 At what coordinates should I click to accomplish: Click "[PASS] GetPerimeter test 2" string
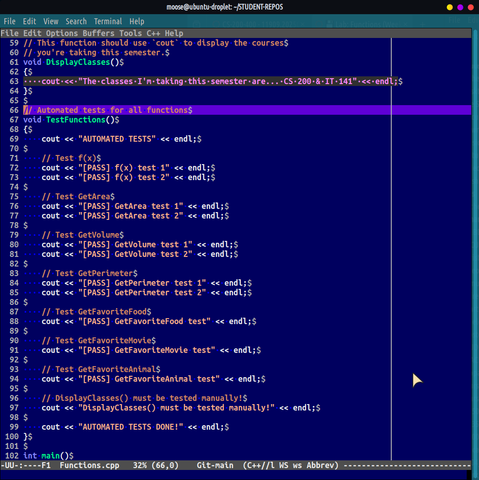pos(142,293)
